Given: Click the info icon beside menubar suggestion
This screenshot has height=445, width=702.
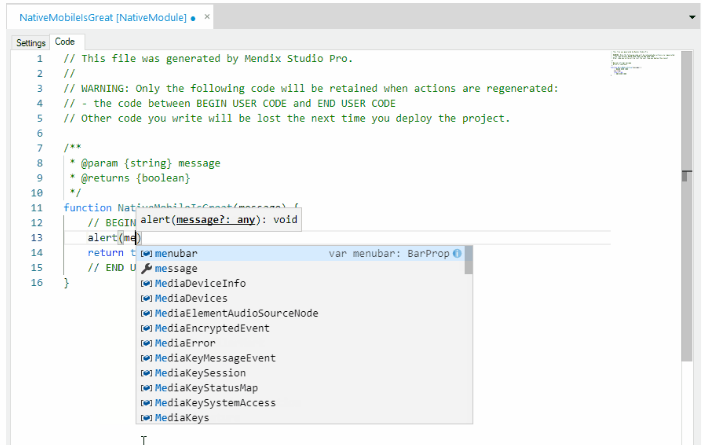Looking at the screenshot, I should [457, 253].
